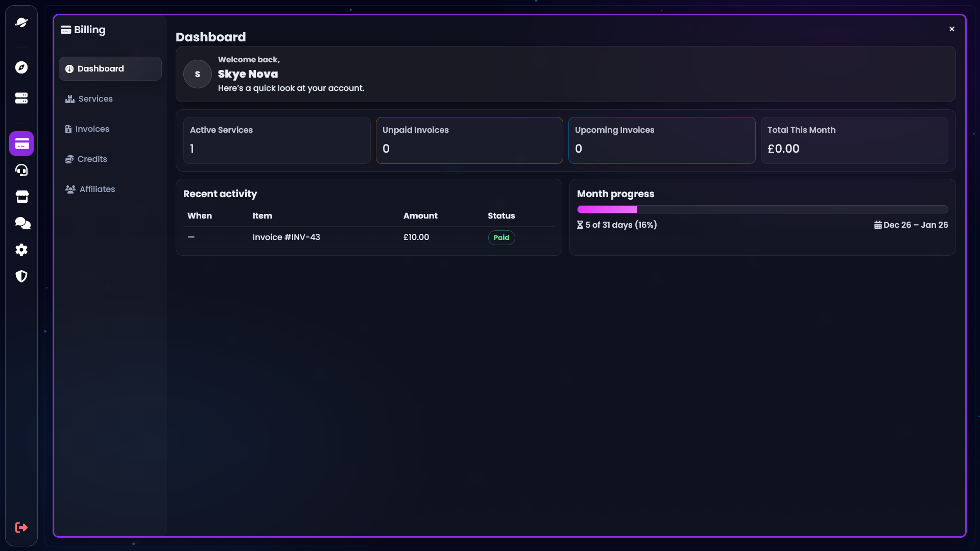Open the shield security icon
Viewport: 980px width, 551px height.
coord(21,276)
